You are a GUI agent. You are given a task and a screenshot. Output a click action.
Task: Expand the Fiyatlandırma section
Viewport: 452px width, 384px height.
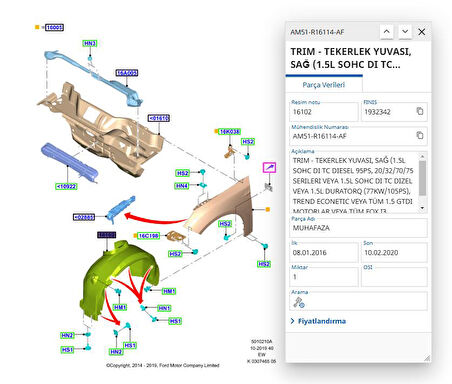[x=318, y=321]
